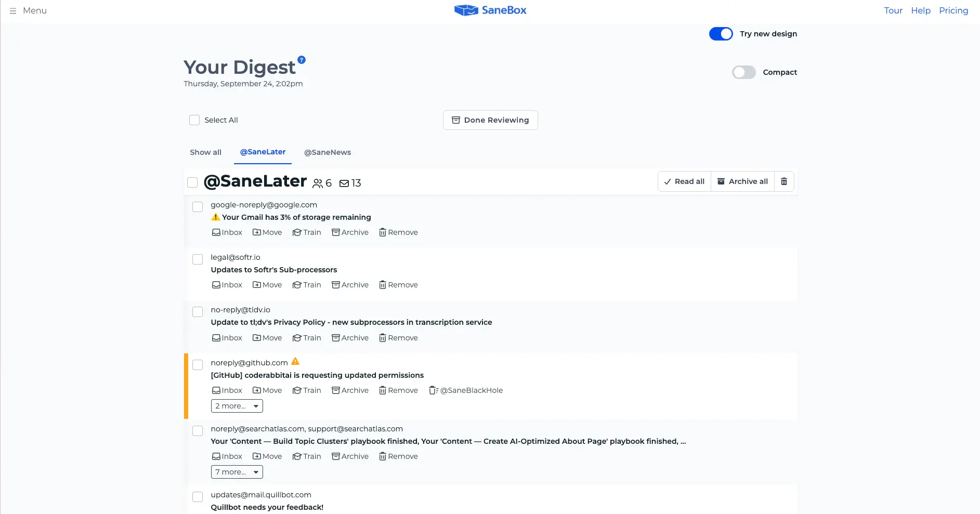Click the trash icon next to Archive all
980x514 pixels.
tap(784, 181)
